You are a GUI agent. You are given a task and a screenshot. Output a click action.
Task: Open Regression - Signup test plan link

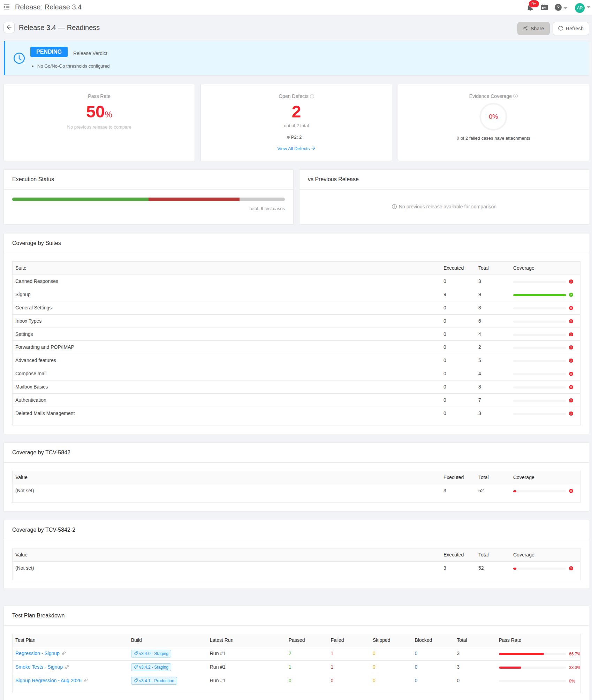(x=37, y=653)
